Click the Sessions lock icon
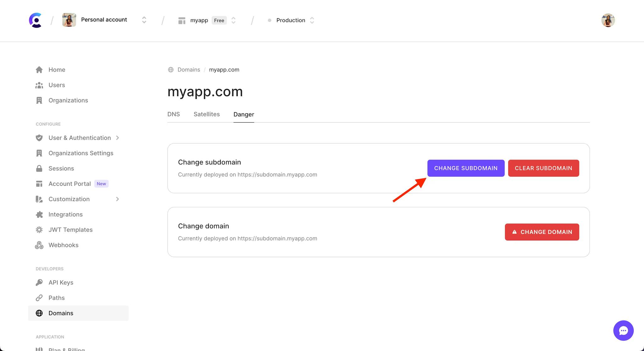This screenshot has width=644, height=351. click(38, 168)
